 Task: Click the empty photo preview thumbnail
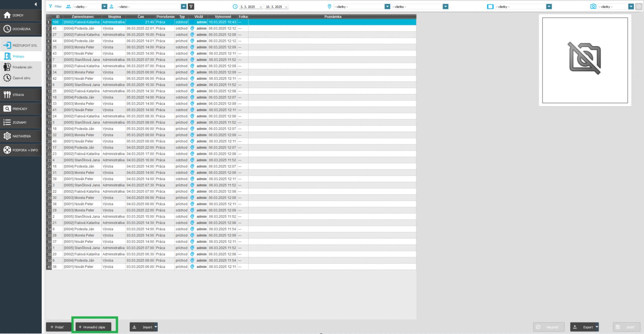585,60
